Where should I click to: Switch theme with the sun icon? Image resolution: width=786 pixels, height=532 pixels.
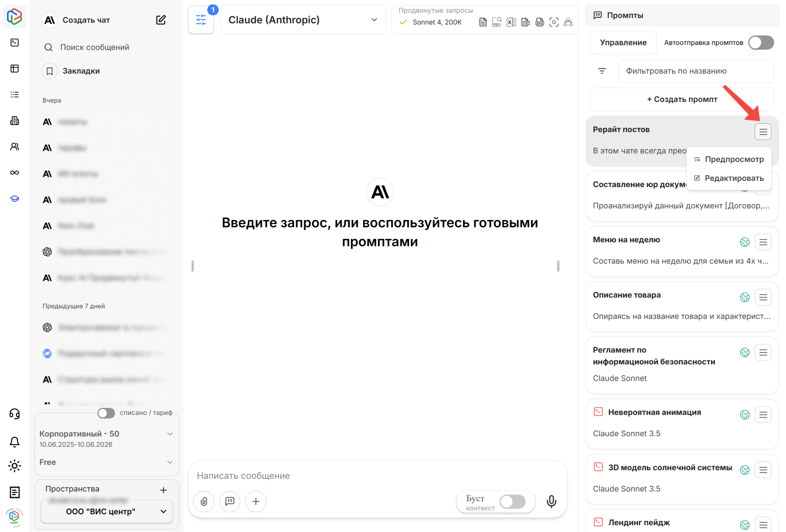point(15,466)
